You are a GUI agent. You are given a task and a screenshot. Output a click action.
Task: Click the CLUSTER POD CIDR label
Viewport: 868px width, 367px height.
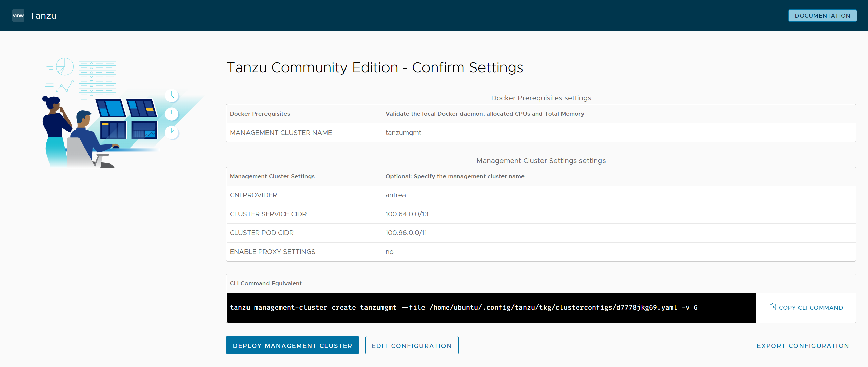pyautogui.click(x=262, y=233)
